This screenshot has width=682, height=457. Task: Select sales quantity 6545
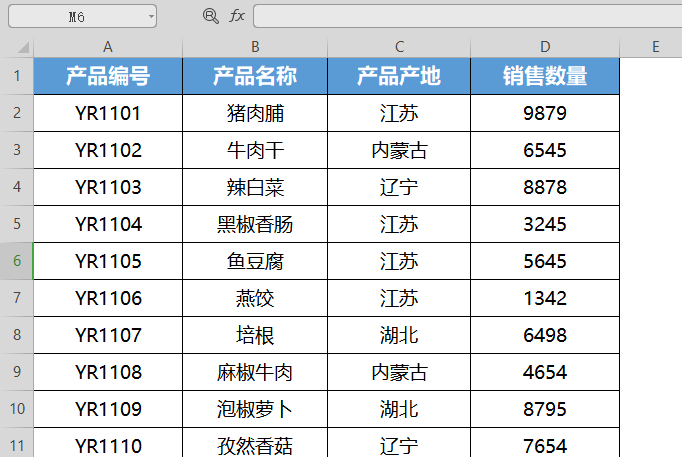[x=545, y=150]
